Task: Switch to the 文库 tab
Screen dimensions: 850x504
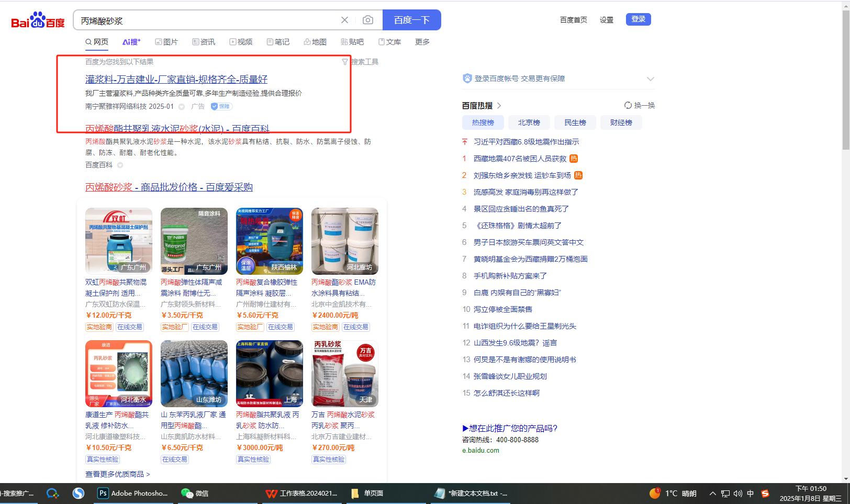Action: coord(389,42)
